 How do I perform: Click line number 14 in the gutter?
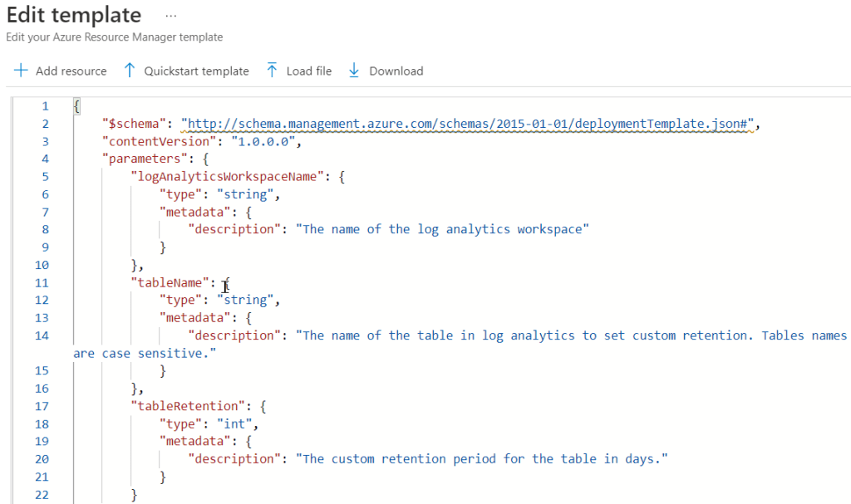tap(42, 335)
